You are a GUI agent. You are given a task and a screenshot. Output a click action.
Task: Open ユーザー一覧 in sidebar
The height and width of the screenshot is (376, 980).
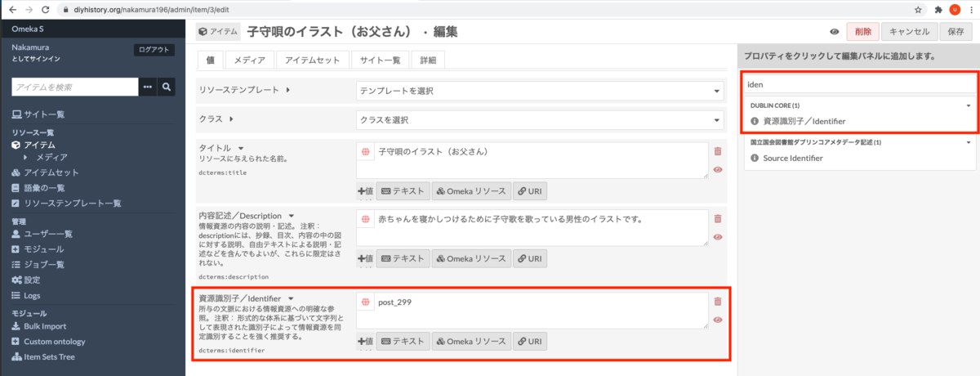tap(42, 234)
